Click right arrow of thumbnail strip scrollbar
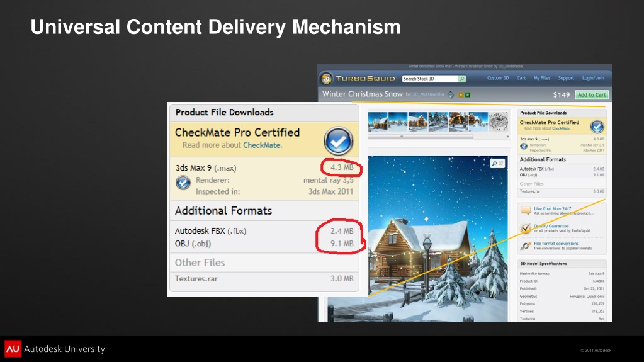This screenshot has width=644, height=362. [x=508, y=137]
